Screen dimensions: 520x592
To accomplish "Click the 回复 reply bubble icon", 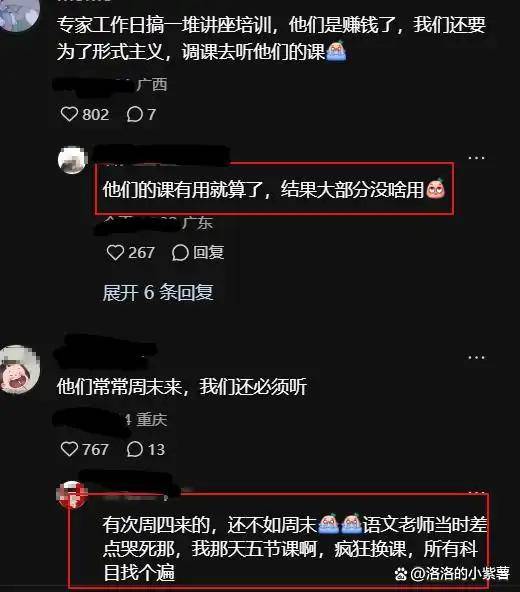I will [x=180, y=252].
